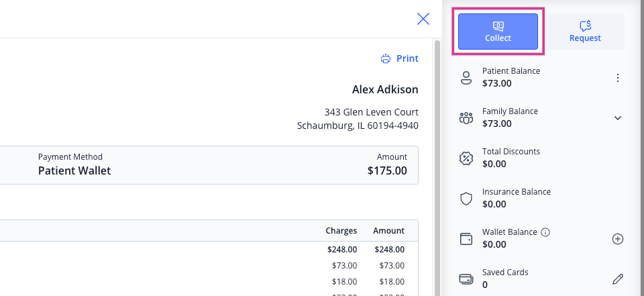Click the $18.00 value in Charges column
Image resolution: width=644 pixels, height=296 pixels.
click(345, 282)
